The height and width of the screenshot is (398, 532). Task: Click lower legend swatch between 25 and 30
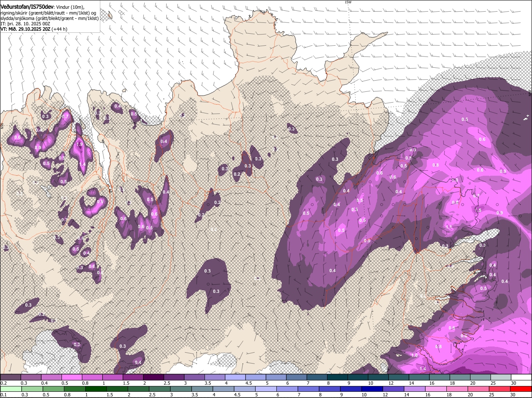[x=500, y=389]
